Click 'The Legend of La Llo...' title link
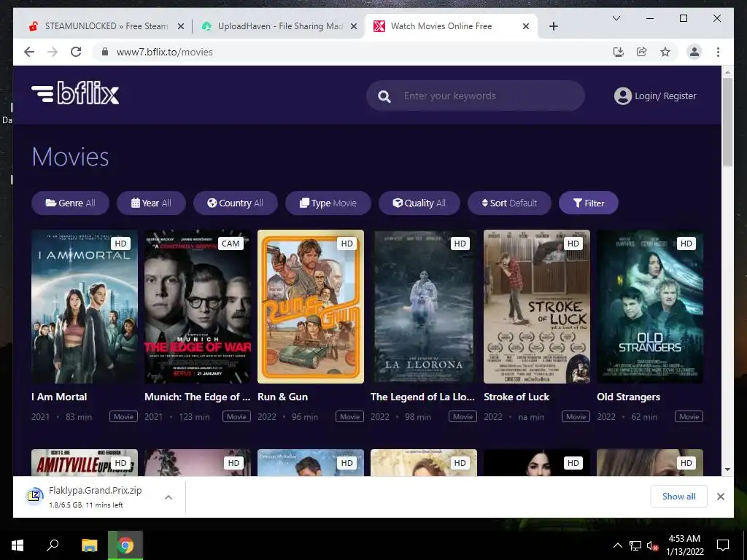The width and height of the screenshot is (747, 560). click(x=422, y=397)
